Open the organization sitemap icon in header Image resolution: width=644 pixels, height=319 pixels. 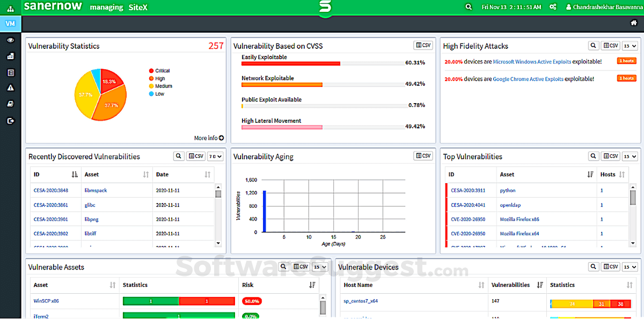coord(10,8)
